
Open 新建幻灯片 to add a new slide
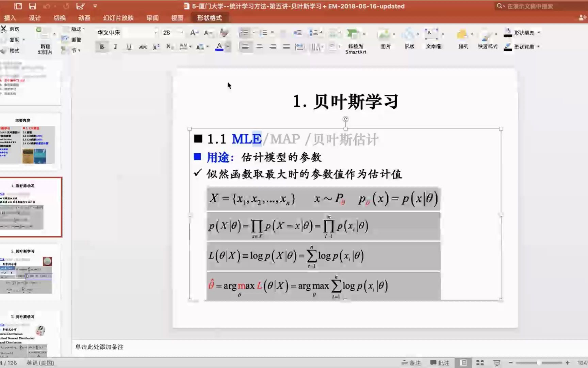45,41
